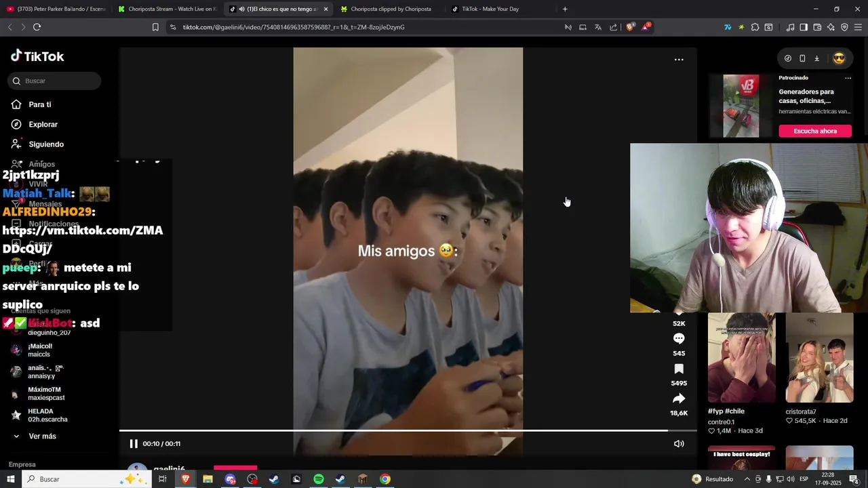This screenshot has width=868, height=488.
Task: Click the TikTok logo
Action: 37,56
